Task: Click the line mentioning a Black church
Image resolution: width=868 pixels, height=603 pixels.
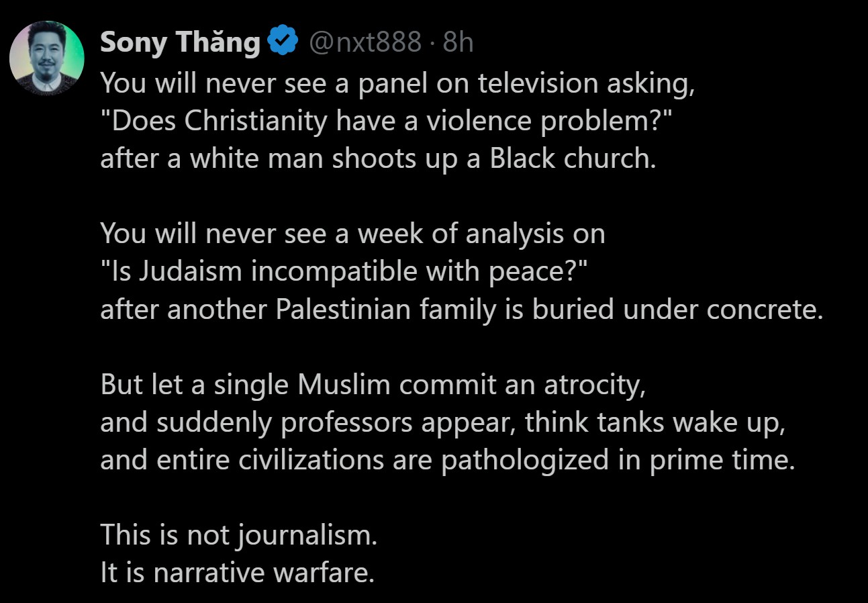Action: point(377,158)
